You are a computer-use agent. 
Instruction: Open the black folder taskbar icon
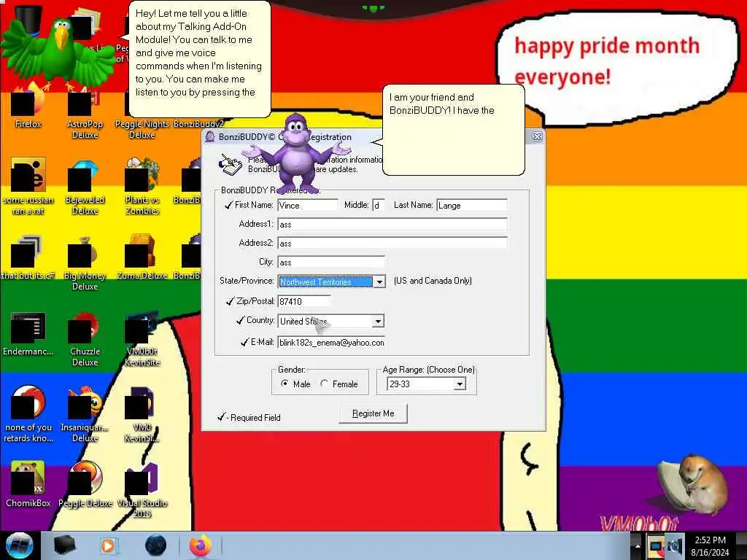coord(64,545)
